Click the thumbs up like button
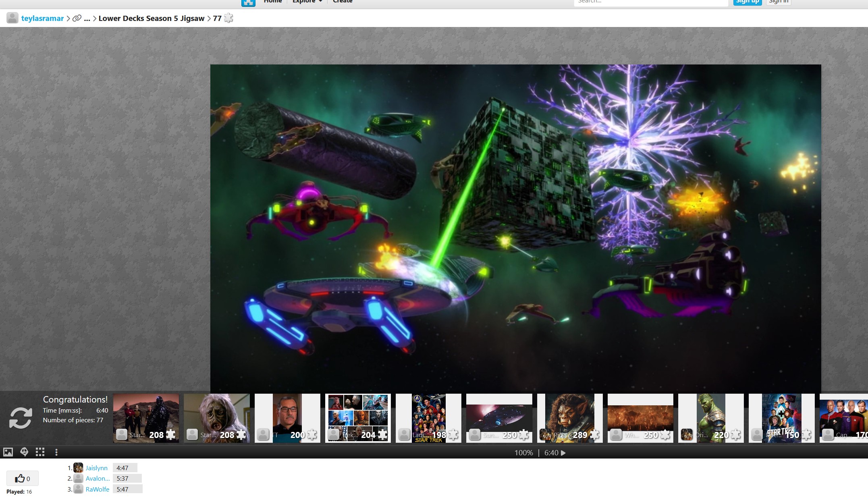Image resolution: width=868 pixels, height=498 pixels. tap(23, 479)
